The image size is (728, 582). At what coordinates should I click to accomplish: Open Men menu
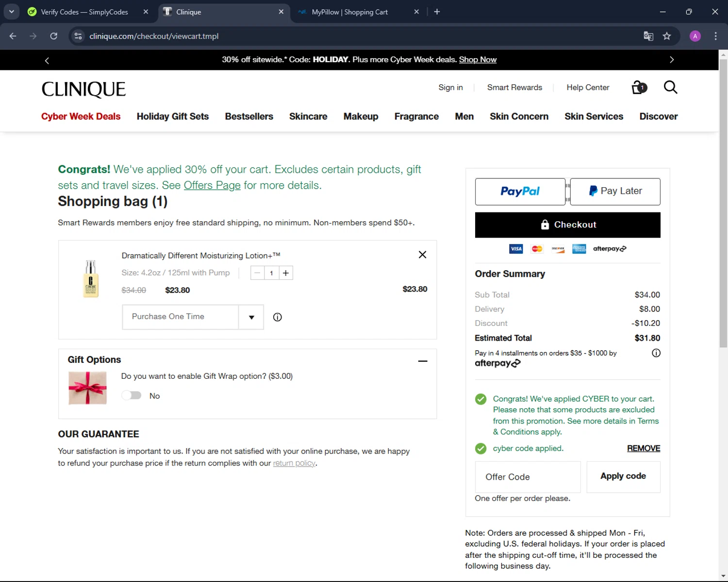(464, 116)
